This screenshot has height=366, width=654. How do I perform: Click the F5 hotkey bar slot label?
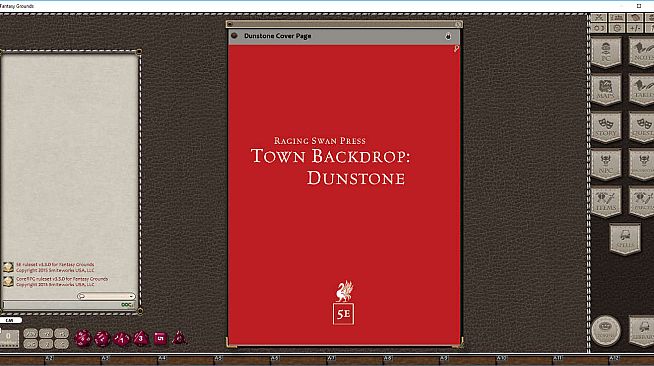pos(218,358)
